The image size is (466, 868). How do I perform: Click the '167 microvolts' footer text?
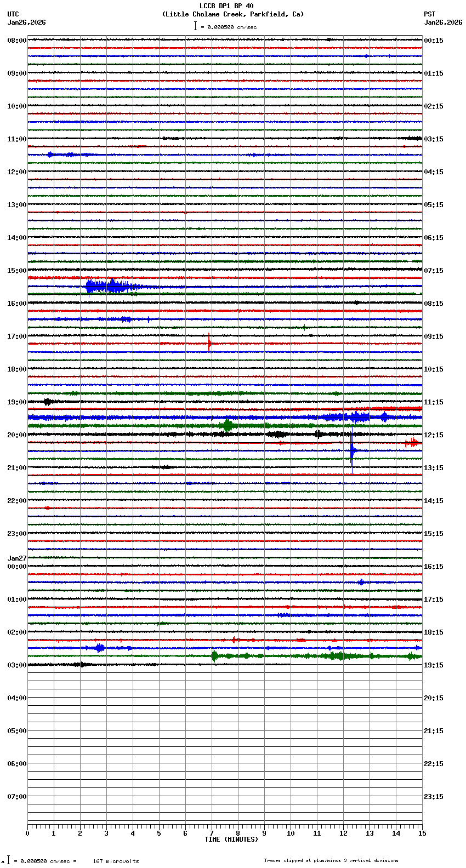[116, 861]
